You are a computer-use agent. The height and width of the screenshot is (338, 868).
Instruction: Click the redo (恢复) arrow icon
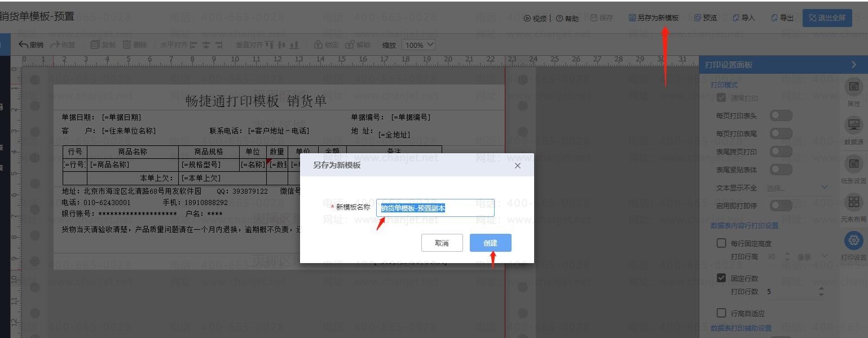coord(55,45)
